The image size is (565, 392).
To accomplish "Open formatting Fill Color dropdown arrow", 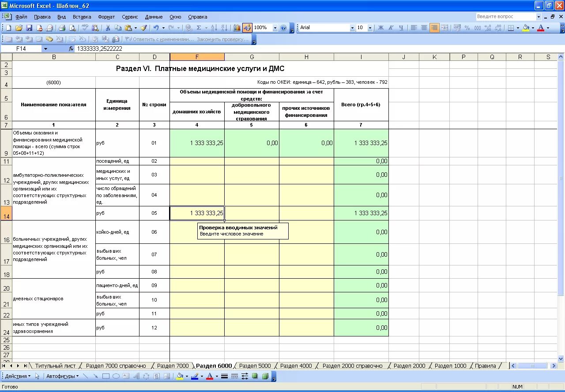I will [x=533, y=28].
